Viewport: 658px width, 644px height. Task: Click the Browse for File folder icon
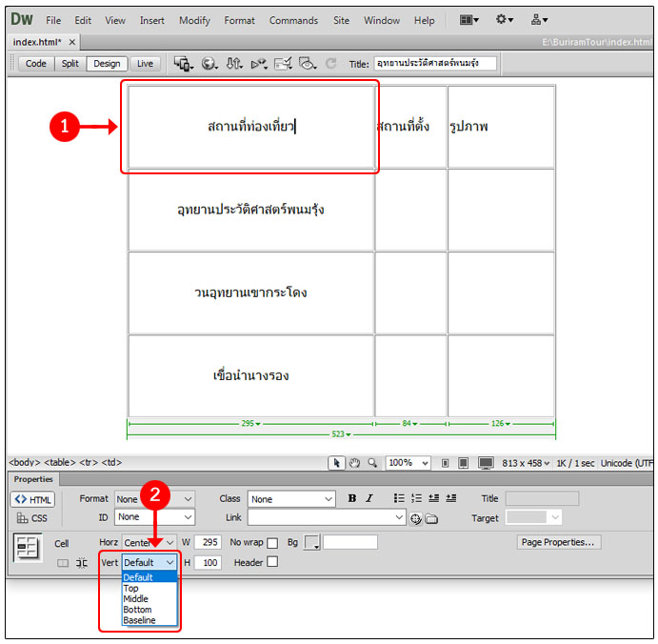click(431, 519)
